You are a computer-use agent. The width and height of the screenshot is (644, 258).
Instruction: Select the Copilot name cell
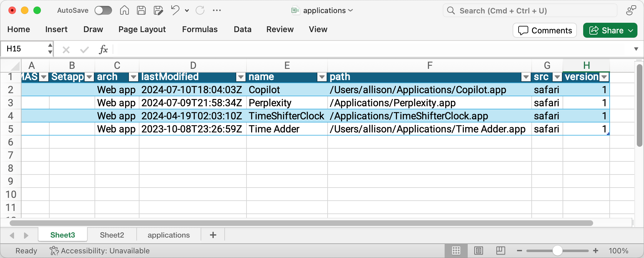[x=287, y=90]
